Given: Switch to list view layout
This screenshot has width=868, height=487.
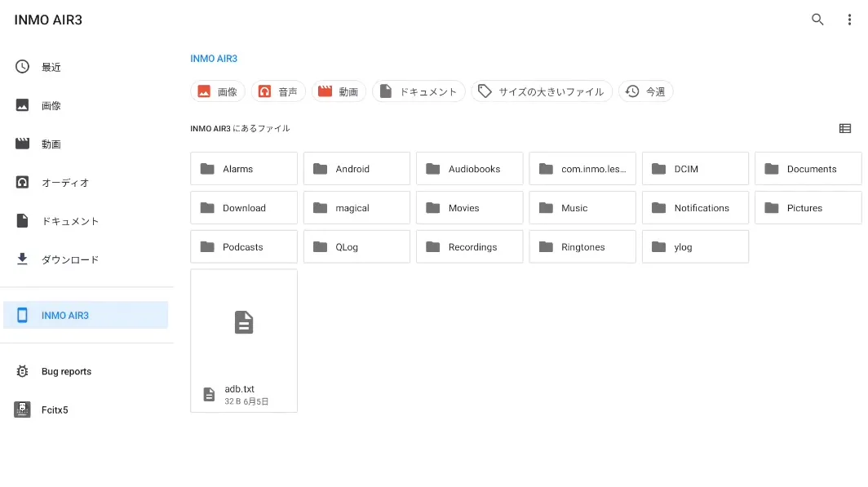Looking at the screenshot, I should click(x=845, y=128).
